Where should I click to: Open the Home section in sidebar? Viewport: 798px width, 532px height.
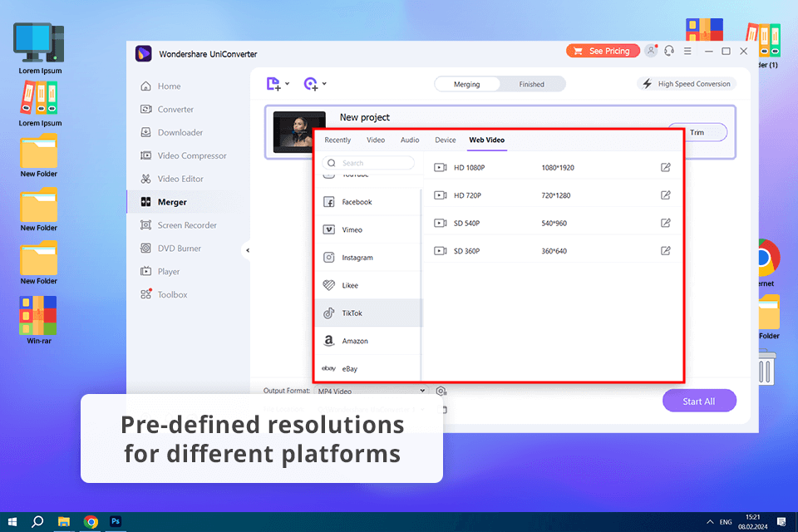(x=160, y=86)
